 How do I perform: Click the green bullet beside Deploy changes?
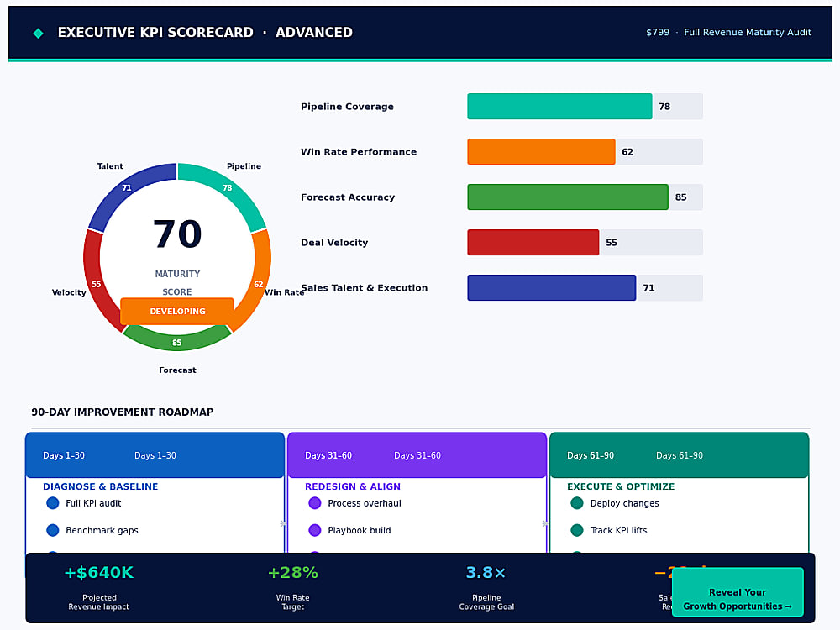click(577, 503)
